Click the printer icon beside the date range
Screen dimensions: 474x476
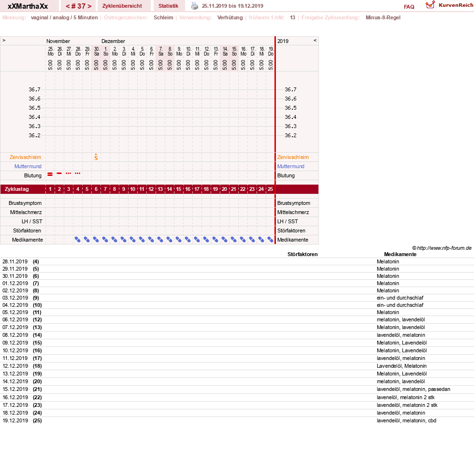(x=195, y=6)
